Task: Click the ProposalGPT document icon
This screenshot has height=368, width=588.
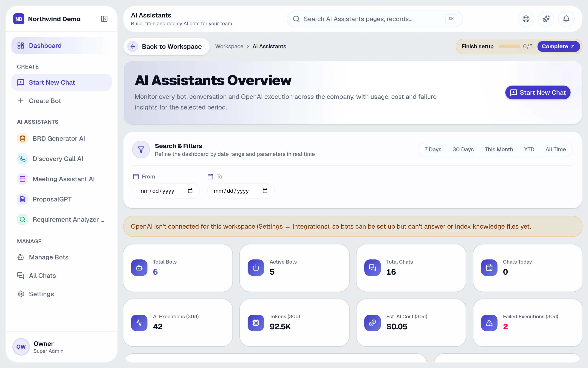Action: [22, 199]
